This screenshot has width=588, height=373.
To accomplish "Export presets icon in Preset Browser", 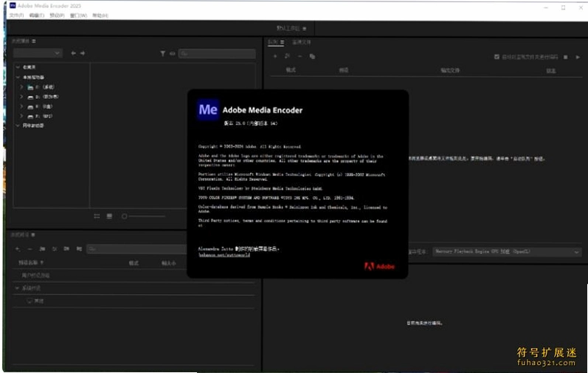I will (79, 249).
